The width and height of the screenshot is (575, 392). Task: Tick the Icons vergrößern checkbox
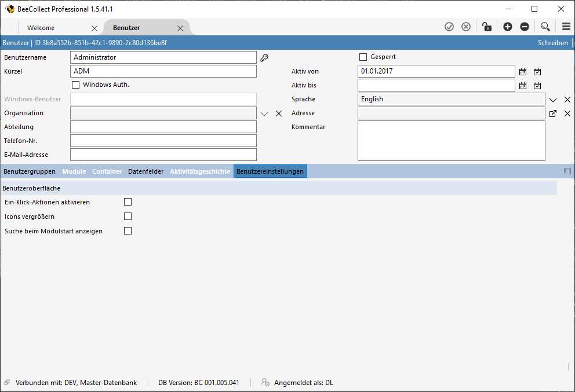[128, 217]
